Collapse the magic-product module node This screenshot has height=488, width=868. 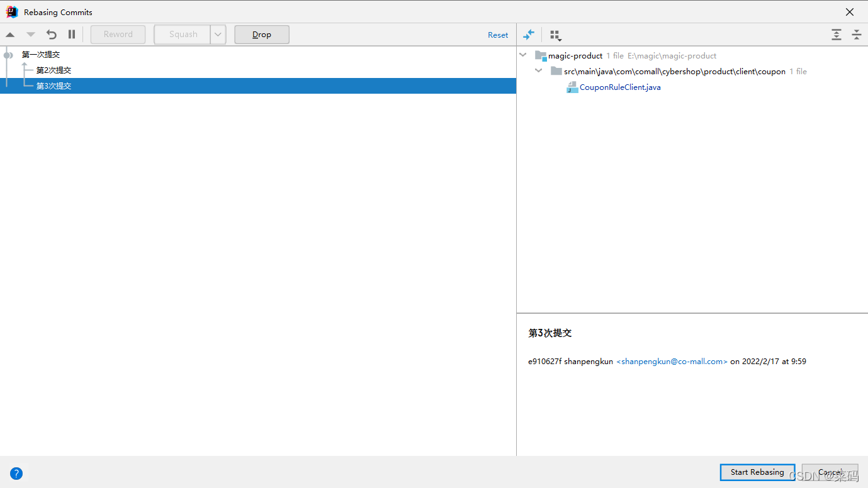pos(523,55)
